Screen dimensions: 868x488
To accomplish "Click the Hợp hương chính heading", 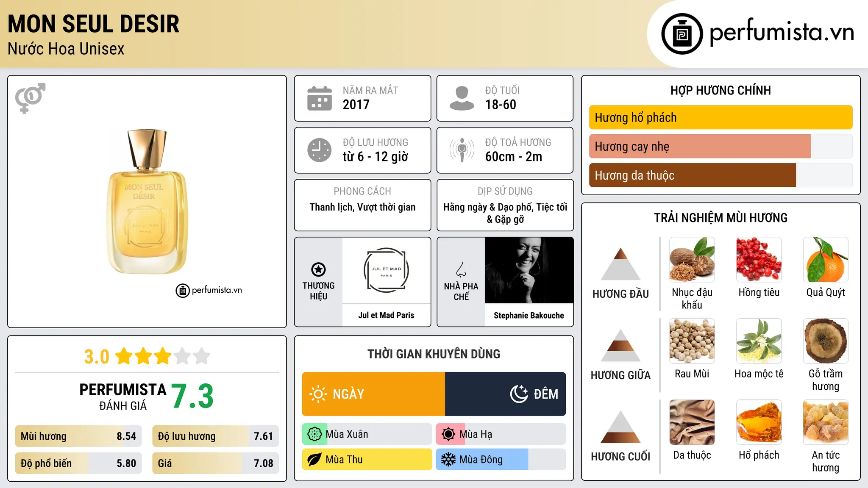I will click(x=721, y=90).
